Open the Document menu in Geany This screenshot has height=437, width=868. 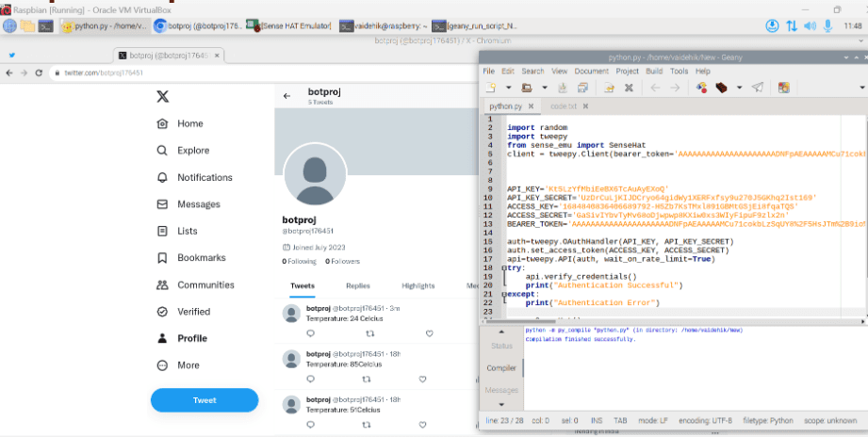[592, 71]
